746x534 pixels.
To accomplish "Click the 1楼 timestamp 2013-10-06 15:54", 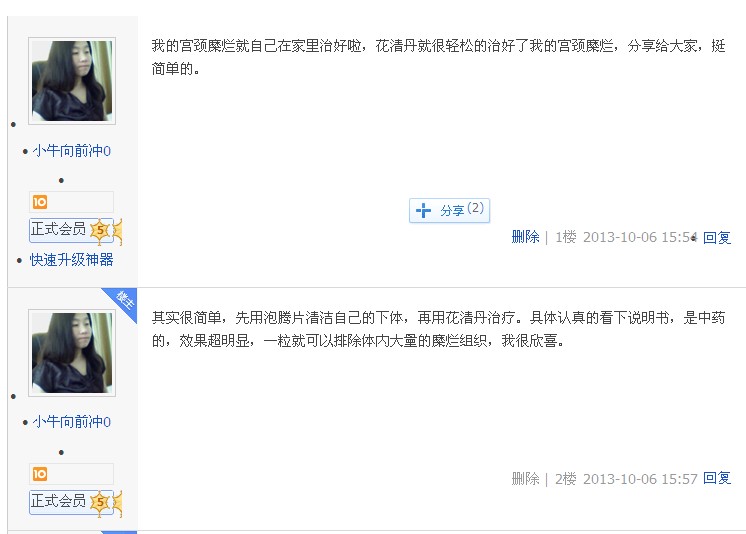I will pos(640,237).
